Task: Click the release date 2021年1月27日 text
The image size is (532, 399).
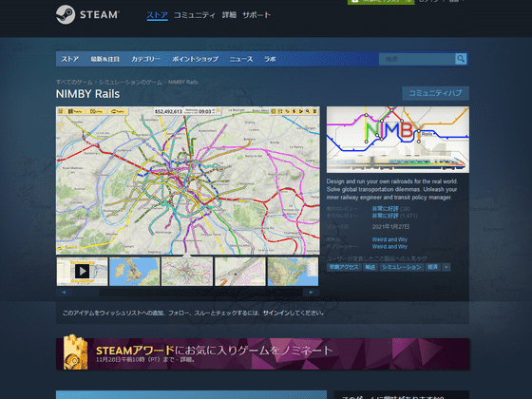Action: click(390, 227)
